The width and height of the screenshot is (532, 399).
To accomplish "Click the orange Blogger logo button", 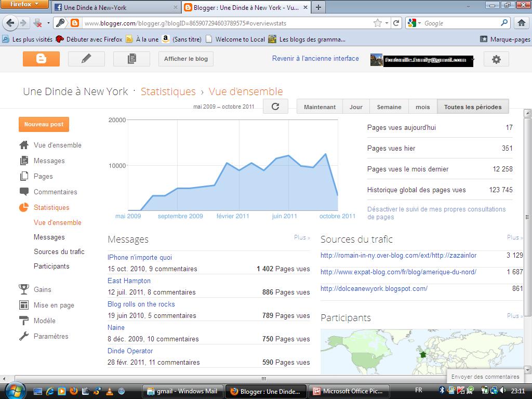I will tap(41, 59).
